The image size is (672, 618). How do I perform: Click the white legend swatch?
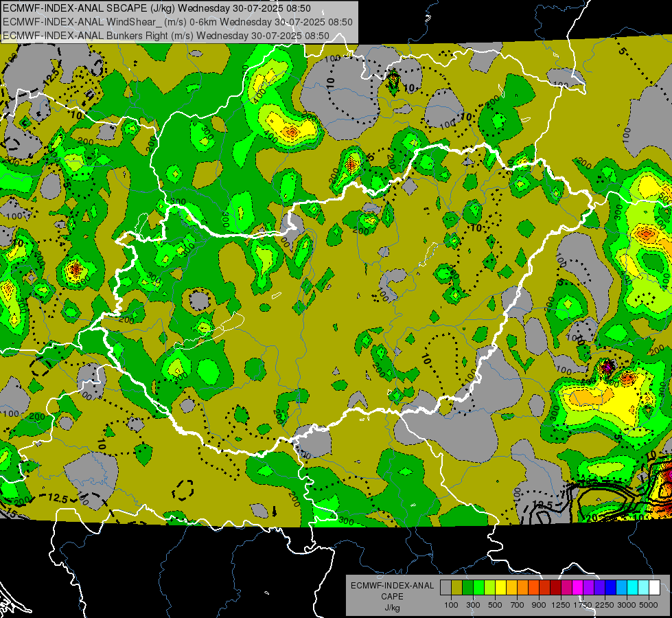654,588
